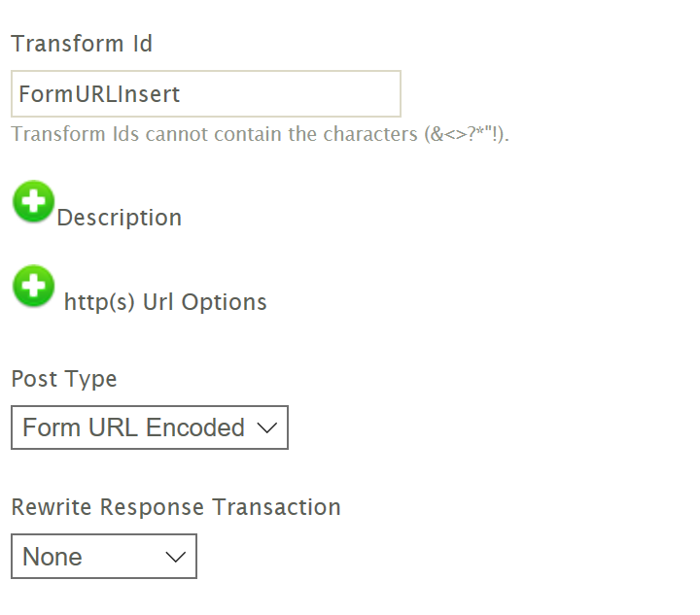
Task: Click the FormURLInsert text in the field
Action: (99, 94)
